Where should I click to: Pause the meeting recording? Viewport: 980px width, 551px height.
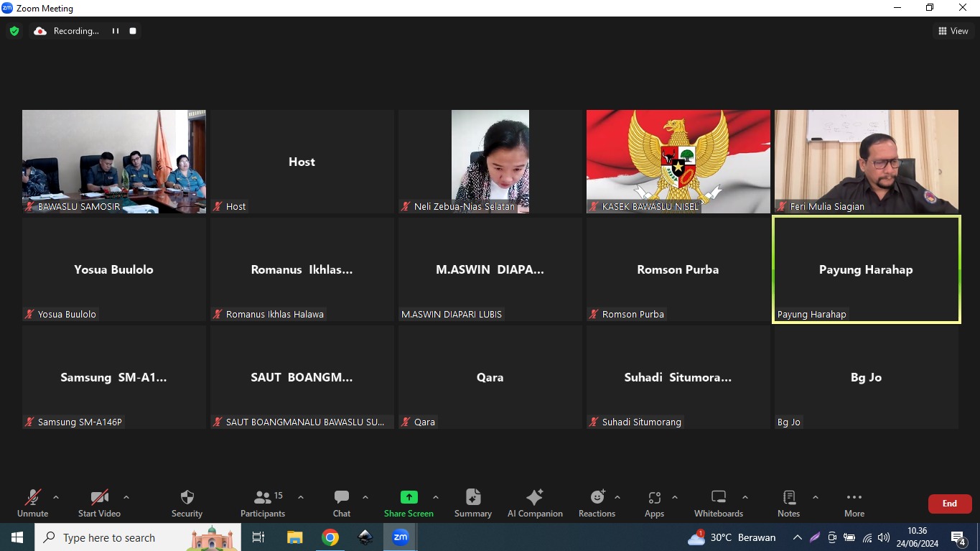[115, 31]
